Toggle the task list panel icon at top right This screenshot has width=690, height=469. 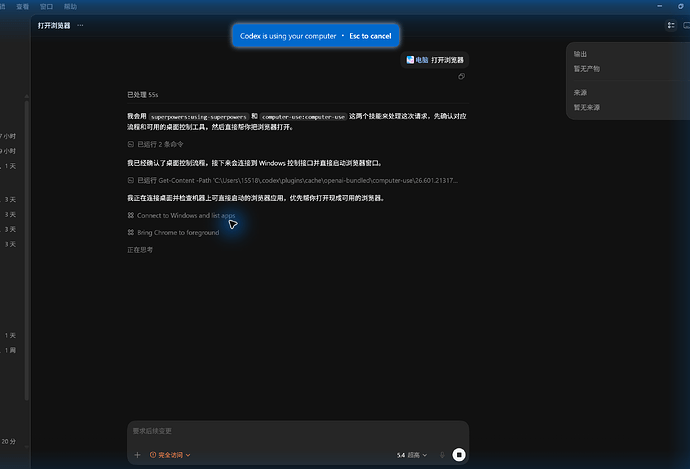click(x=671, y=26)
